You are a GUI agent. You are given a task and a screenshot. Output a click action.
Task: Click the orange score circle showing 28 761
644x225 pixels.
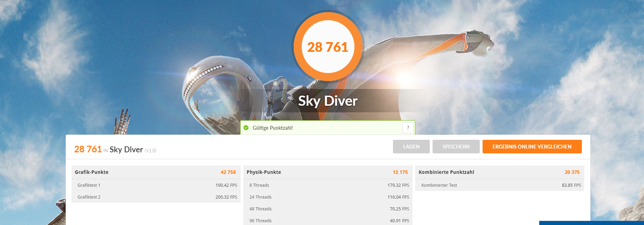(328, 47)
